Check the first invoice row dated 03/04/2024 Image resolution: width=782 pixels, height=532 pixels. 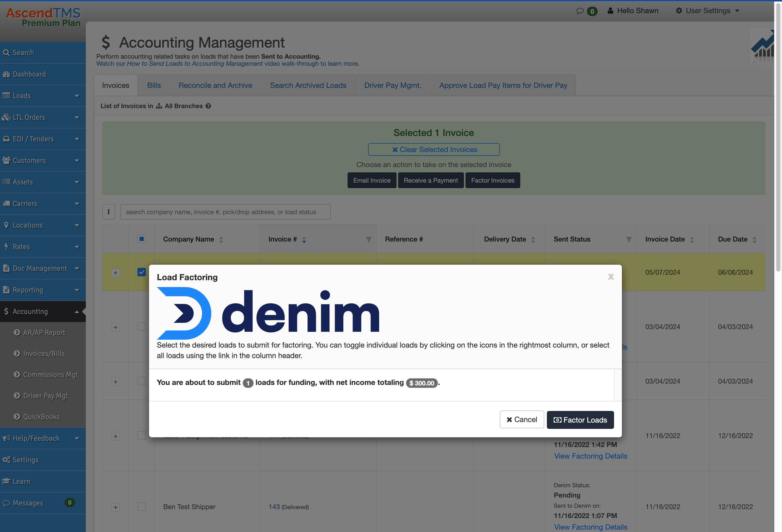tap(141, 327)
